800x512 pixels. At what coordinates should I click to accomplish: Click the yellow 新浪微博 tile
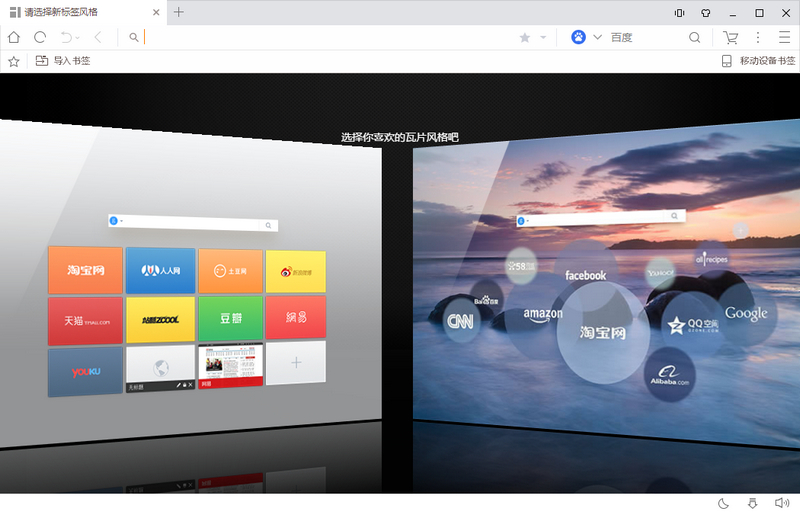click(296, 272)
